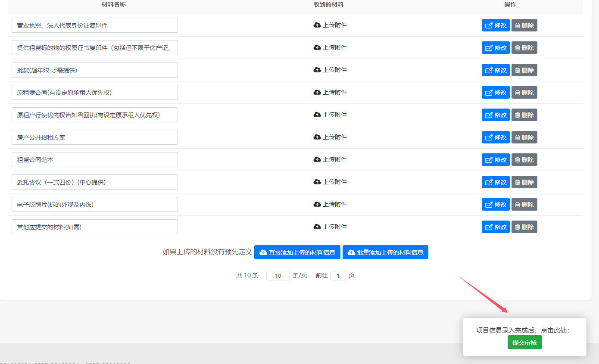Submit for review with 提交审核 button
The height and width of the screenshot is (364, 599).
524,342
